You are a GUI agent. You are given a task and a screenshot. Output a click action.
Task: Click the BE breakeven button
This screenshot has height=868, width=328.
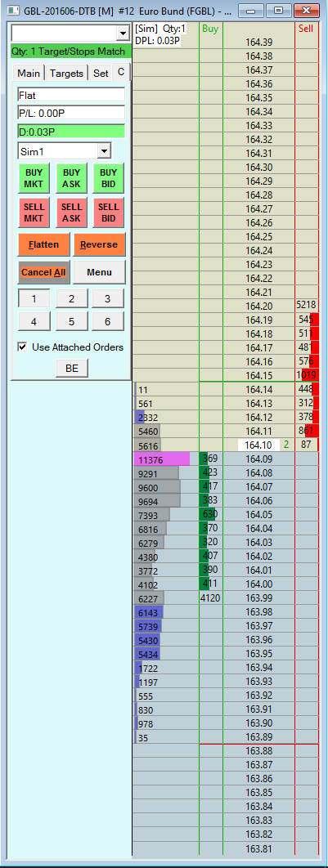pos(72,368)
